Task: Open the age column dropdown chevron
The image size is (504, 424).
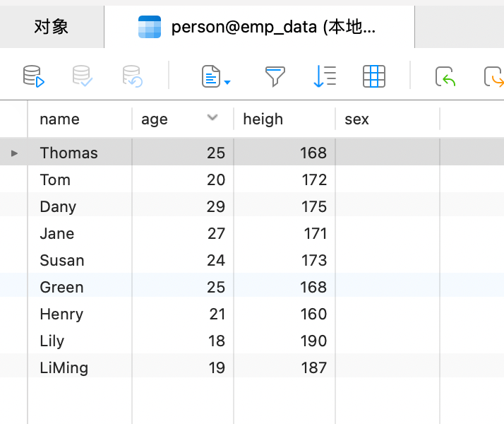Action: click(x=212, y=117)
